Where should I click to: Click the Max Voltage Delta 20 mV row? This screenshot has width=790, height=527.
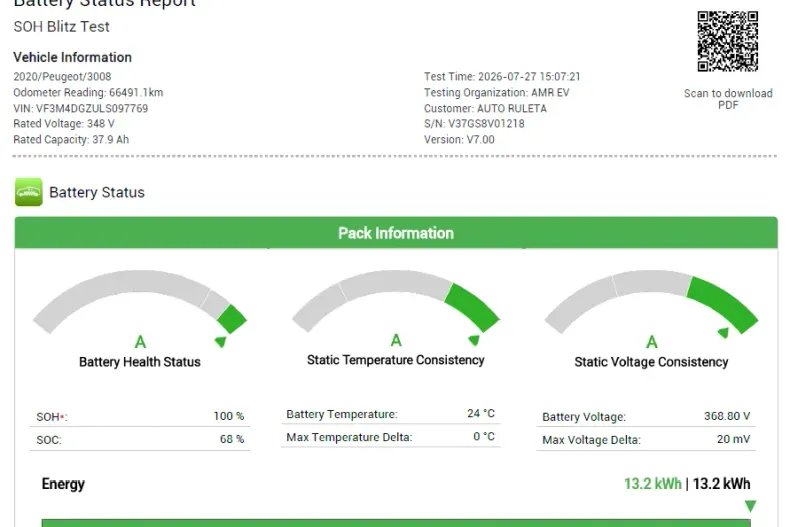(646, 439)
